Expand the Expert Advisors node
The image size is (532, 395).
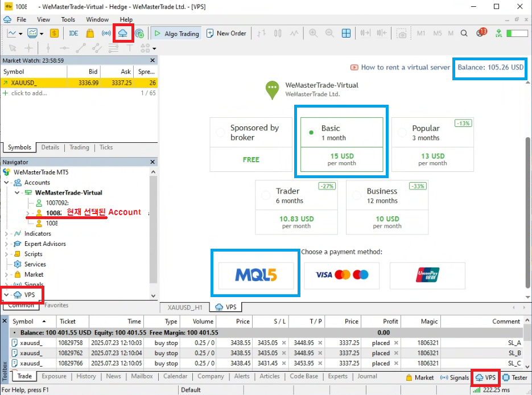(x=6, y=244)
